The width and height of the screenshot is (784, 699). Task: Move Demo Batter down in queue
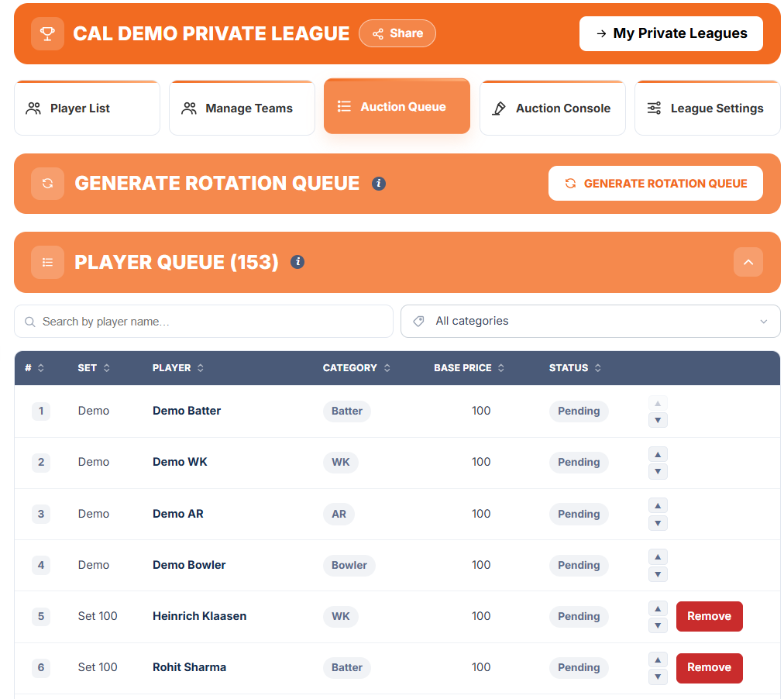click(658, 421)
